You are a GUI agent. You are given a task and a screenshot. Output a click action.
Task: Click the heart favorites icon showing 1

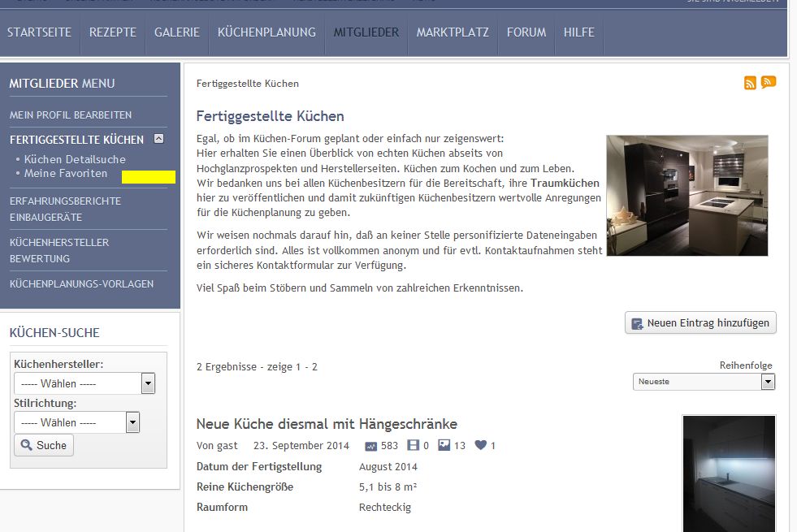(x=481, y=445)
